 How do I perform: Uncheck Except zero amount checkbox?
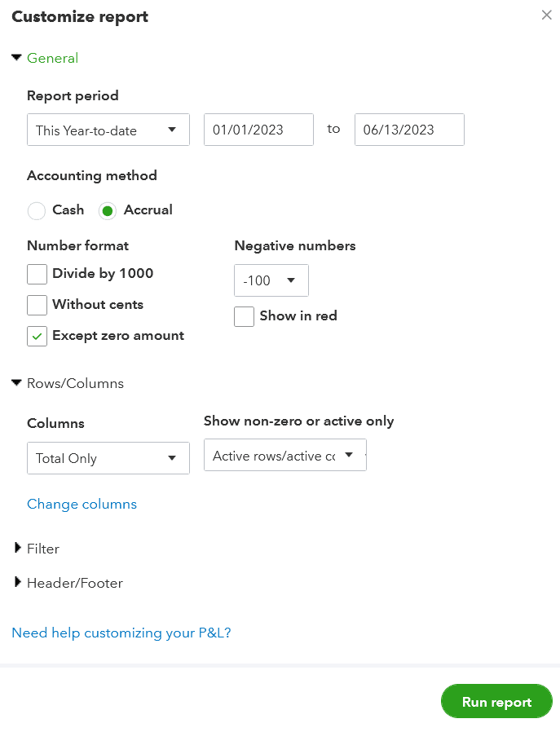(37, 336)
